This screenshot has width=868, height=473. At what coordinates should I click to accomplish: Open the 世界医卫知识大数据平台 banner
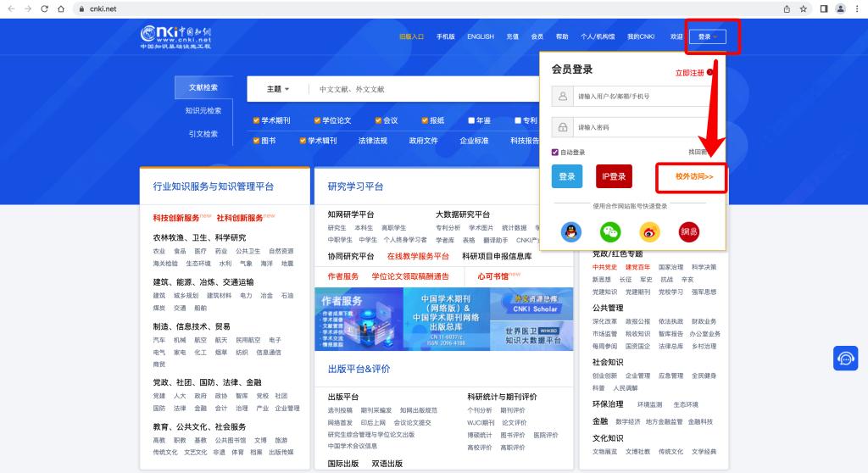pos(532,336)
